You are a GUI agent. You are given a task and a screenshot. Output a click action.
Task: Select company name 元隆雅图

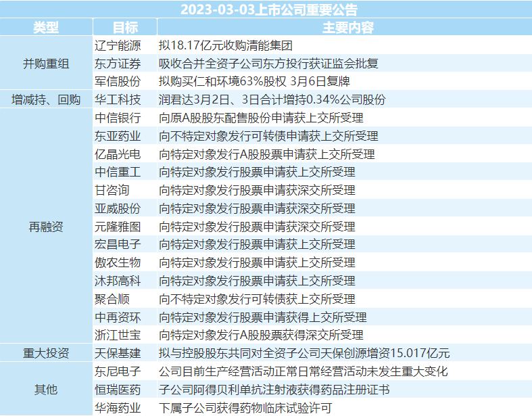coord(118,227)
